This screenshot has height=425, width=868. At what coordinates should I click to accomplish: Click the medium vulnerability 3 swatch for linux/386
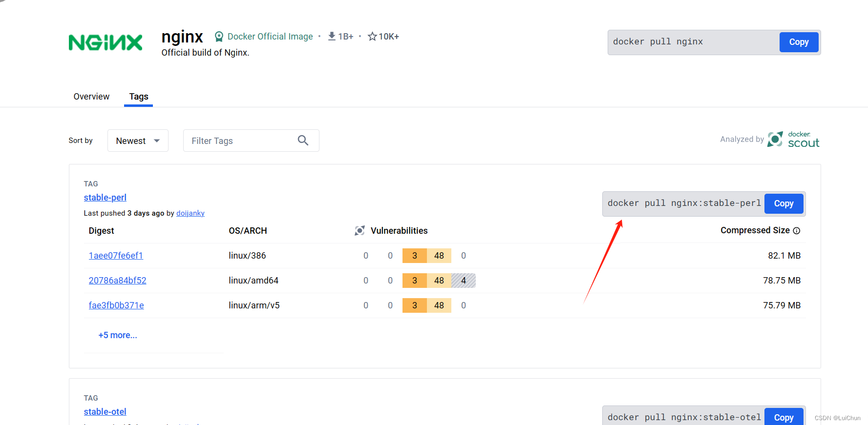(415, 256)
